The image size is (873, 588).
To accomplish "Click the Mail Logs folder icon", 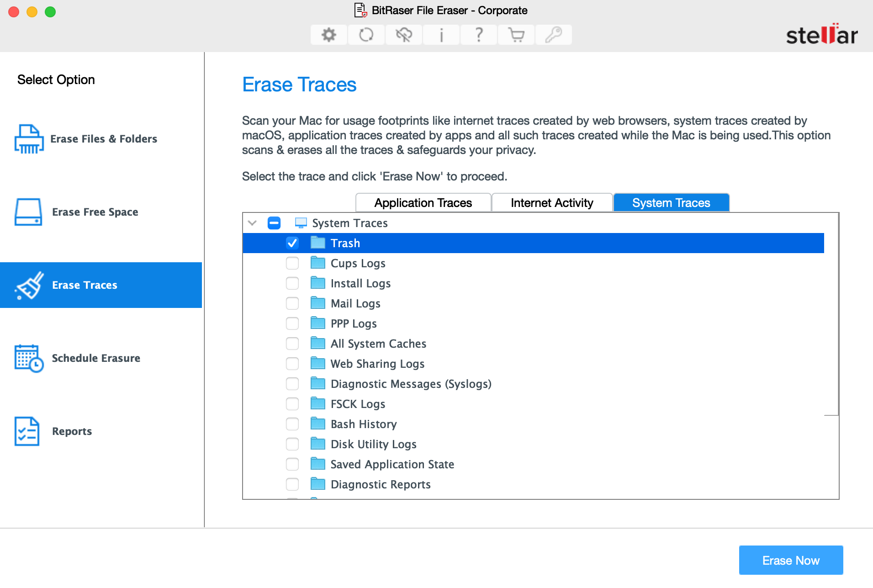I will pos(318,303).
